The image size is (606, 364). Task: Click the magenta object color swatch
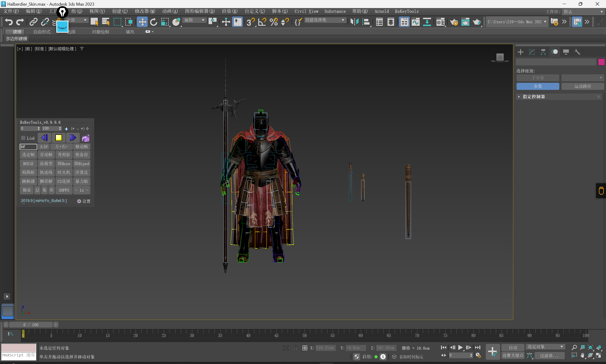[601, 62]
